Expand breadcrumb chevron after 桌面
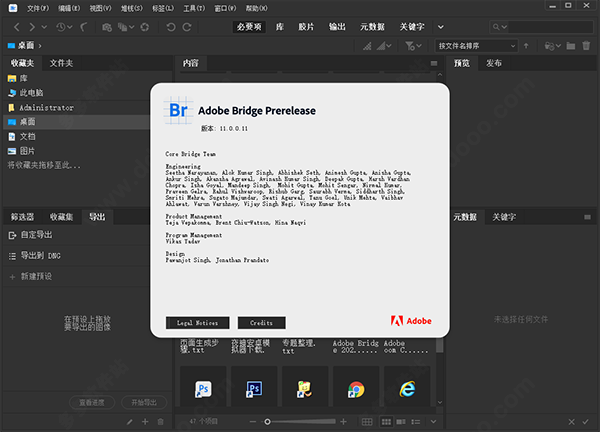 (x=40, y=46)
